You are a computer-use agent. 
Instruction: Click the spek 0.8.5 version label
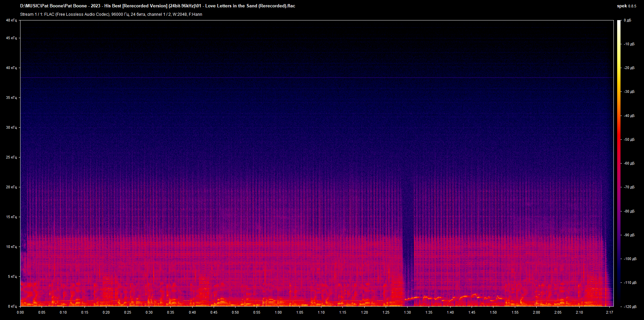626,6
